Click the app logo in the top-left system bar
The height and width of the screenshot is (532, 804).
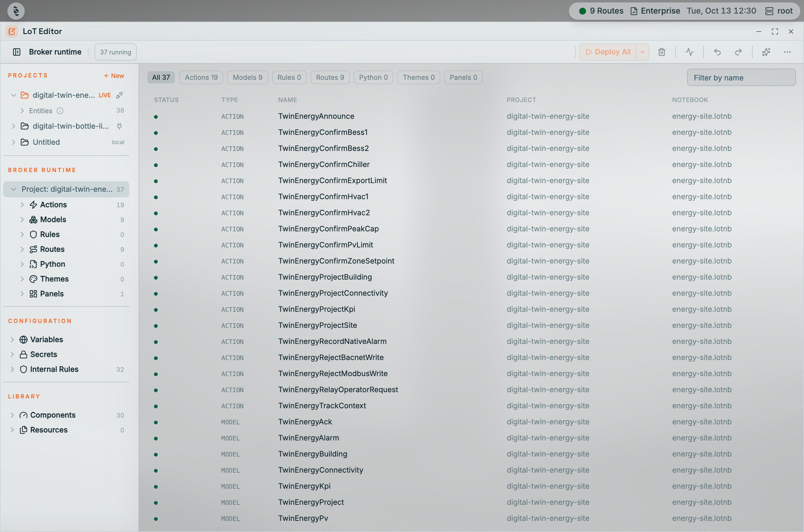[x=16, y=11]
